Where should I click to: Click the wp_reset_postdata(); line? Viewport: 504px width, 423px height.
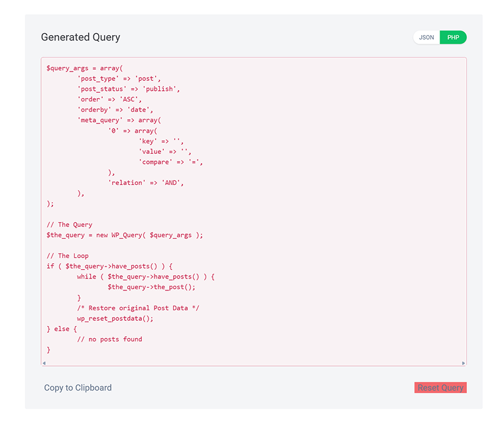[115, 318]
